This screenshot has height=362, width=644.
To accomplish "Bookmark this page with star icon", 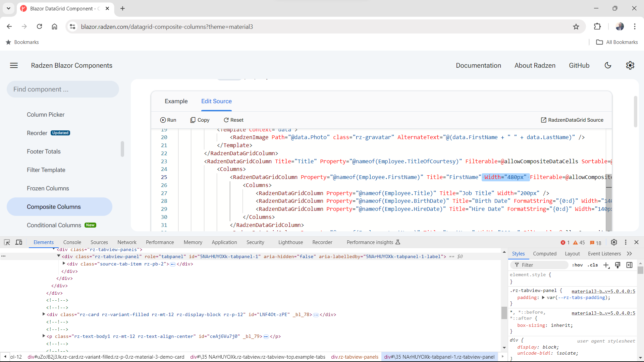I will pyautogui.click(x=576, y=26).
